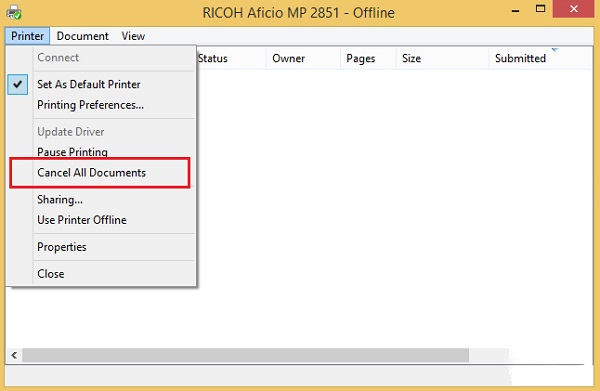The width and height of the screenshot is (600, 391).
Task: Click the horizontal scrollbar thumb
Action: (245, 355)
